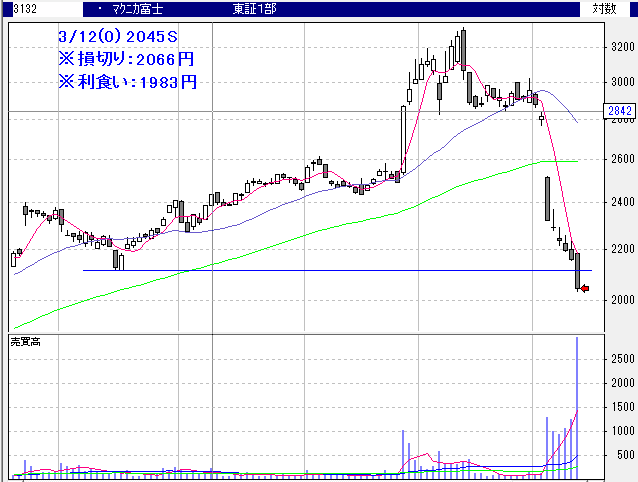
Task: Click the 3200 label on price axis
Action: (x=622, y=47)
